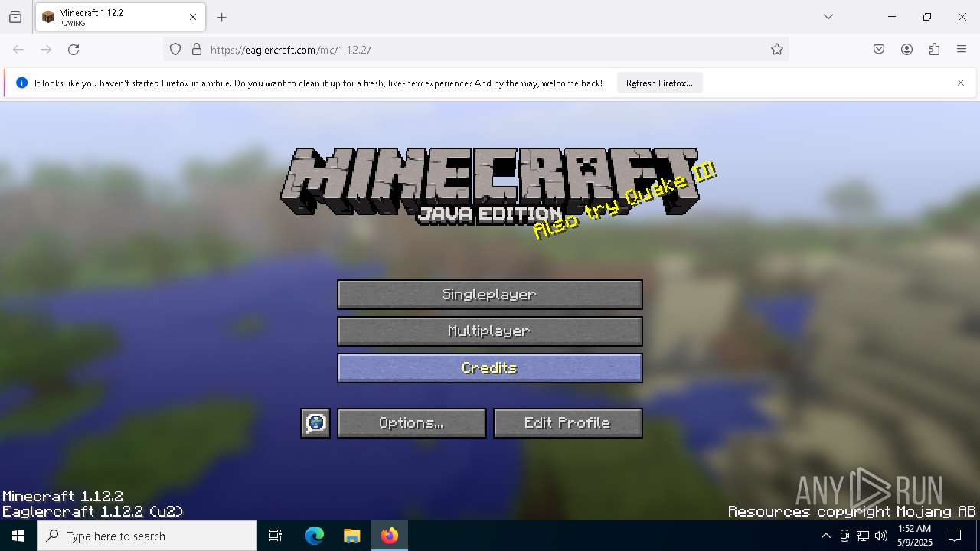Click the padlock site information icon
The width and height of the screenshot is (980, 551).
pos(197,50)
